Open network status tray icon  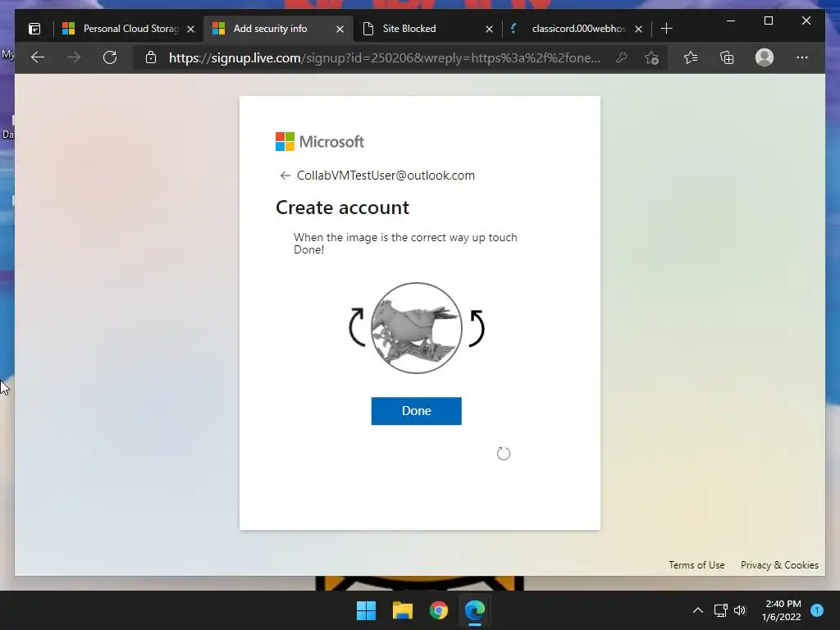click(720, 610)
